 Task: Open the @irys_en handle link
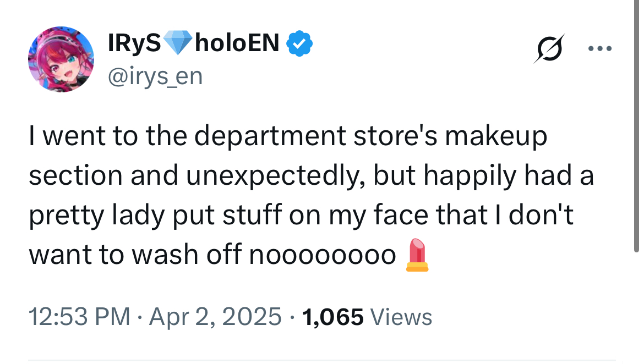click(156, 76)
